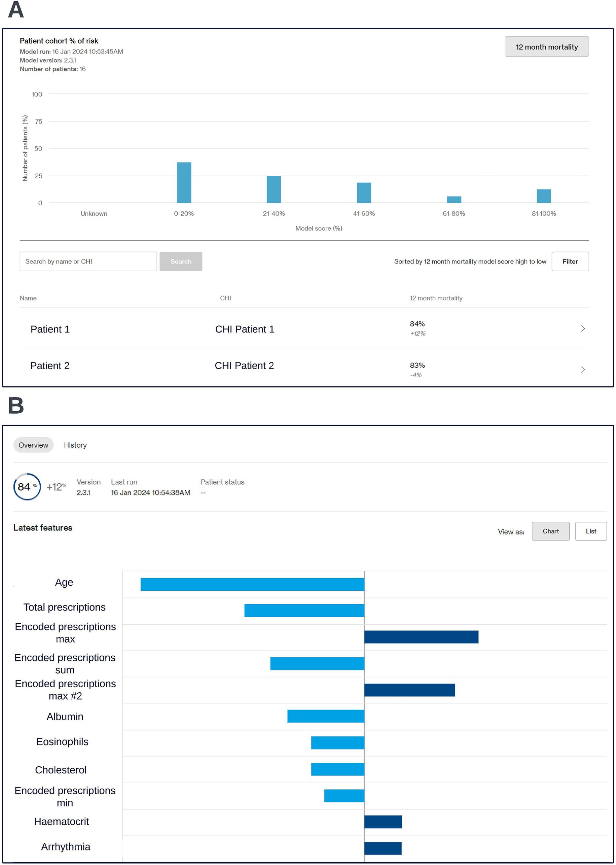Viewport: 616px width, 865px height.
Task: Switch view to Chart
Action: 550,531
